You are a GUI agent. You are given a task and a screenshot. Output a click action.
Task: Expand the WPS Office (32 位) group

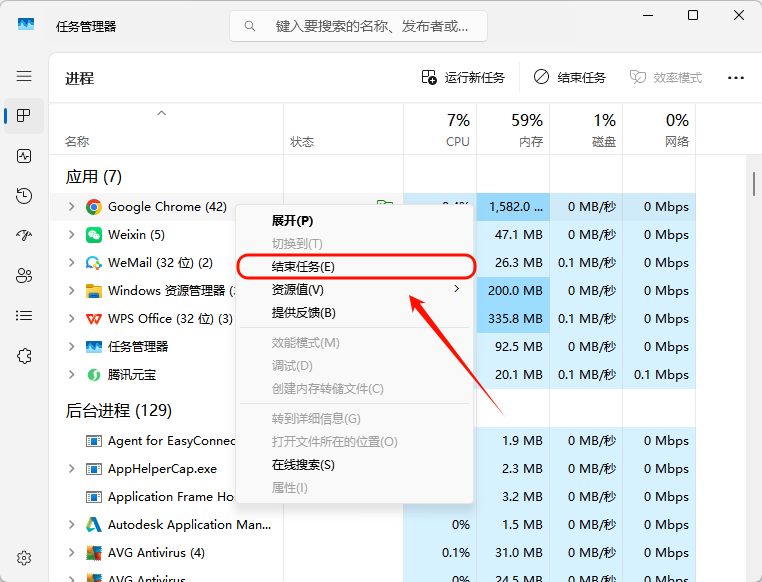pyautogui.click(x=71, y=319)
